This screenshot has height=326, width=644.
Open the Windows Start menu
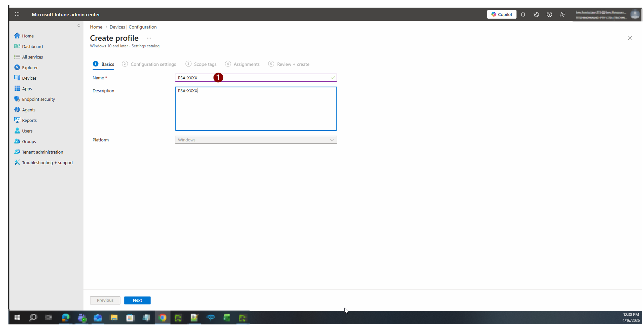17,318
